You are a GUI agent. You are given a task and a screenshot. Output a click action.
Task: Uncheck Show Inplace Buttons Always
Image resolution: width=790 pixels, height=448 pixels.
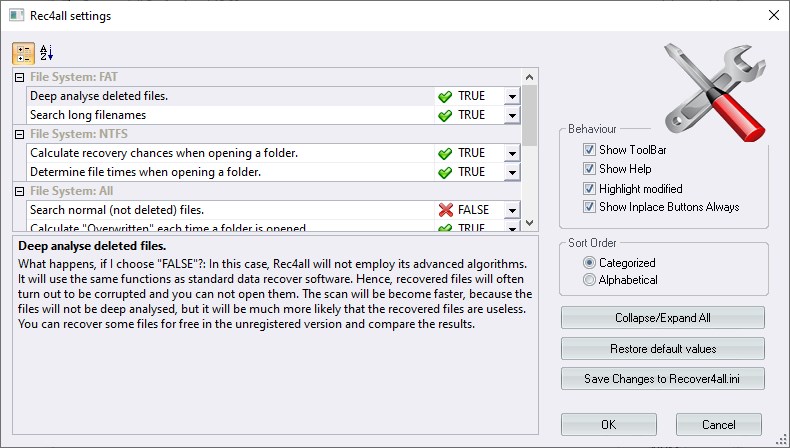tap(589, 207)
